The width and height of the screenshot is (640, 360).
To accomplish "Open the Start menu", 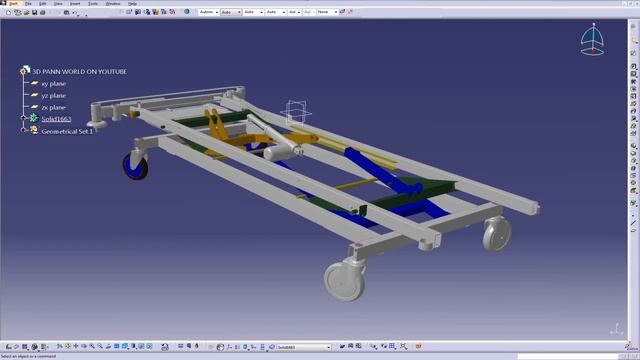I will 13,3.
